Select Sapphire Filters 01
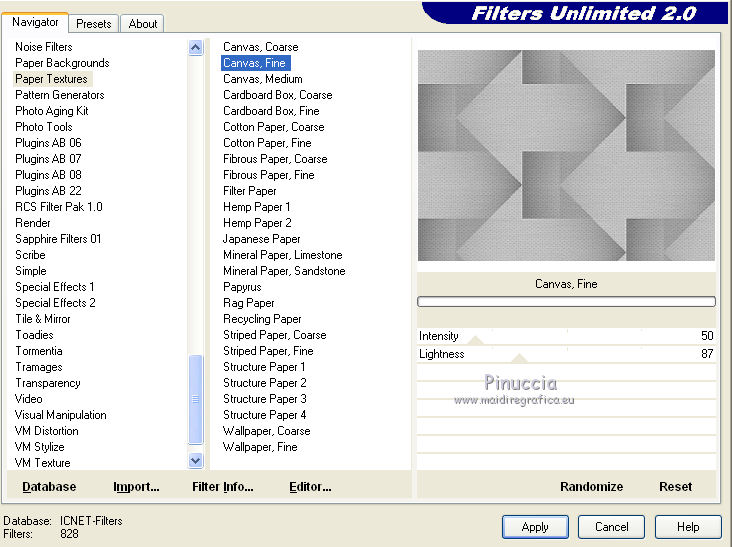The height and width of the screenshot is (547, 732). click(58, 238)
